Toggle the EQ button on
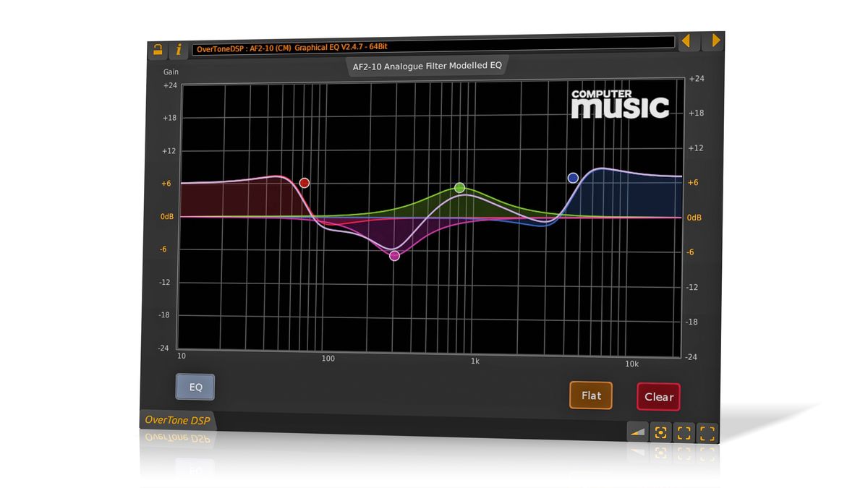The image size is (868, 488). (x=195, y=388)
